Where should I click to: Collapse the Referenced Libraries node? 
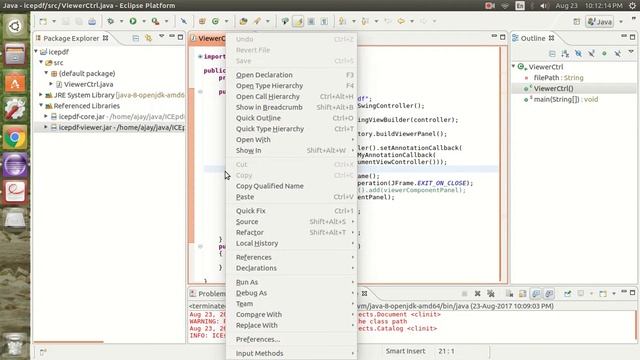(x=41, y=105)
